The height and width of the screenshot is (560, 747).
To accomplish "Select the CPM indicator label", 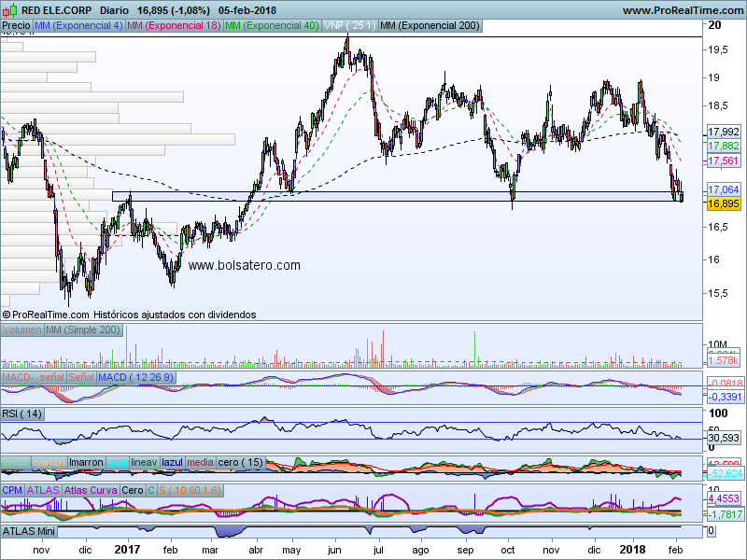I will [x=13, y=490].
